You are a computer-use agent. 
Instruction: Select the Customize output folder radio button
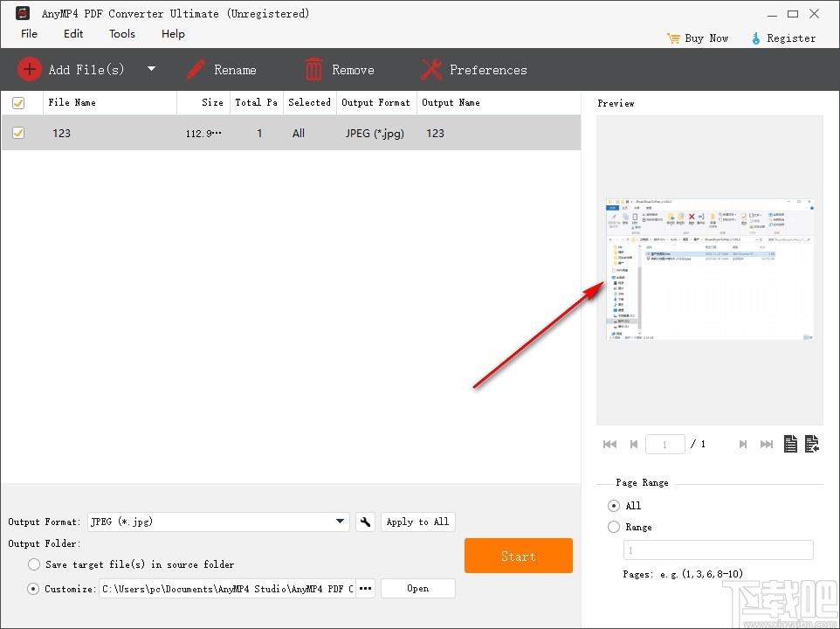click(33, 589)
